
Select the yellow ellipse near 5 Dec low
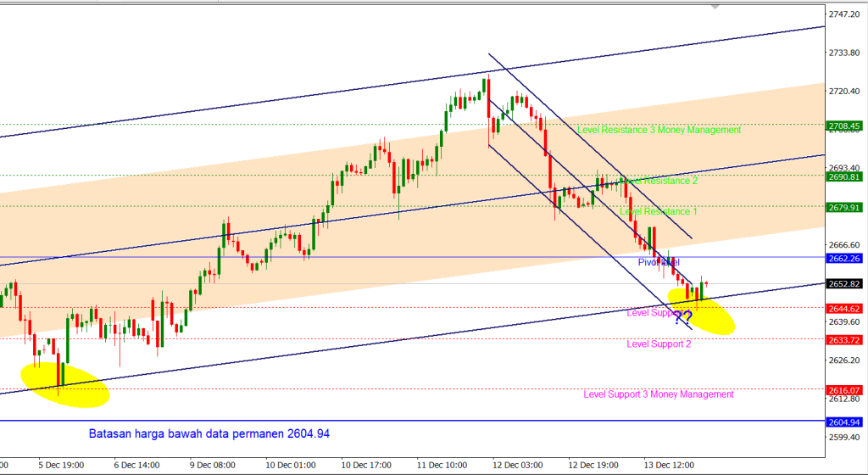pyautogui.click(x=65, y=383)
